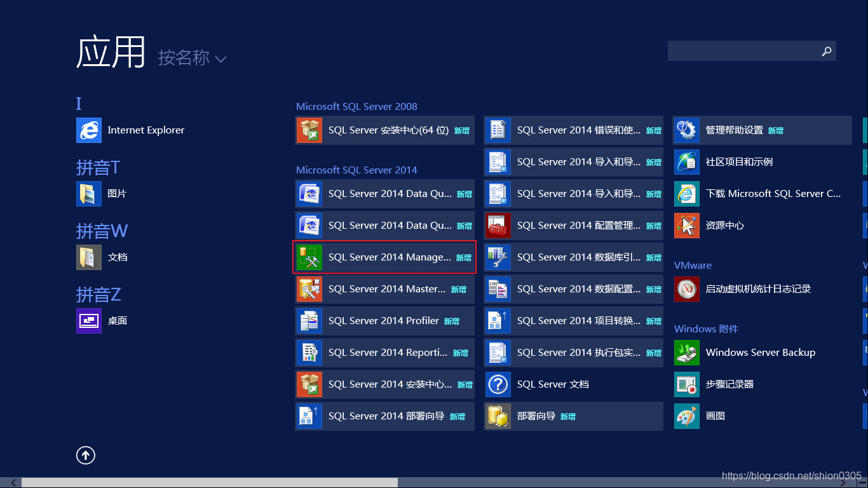Viewport: 868px width, 488px height.
Task: Click the VMware group header
Action: (693, 265)
